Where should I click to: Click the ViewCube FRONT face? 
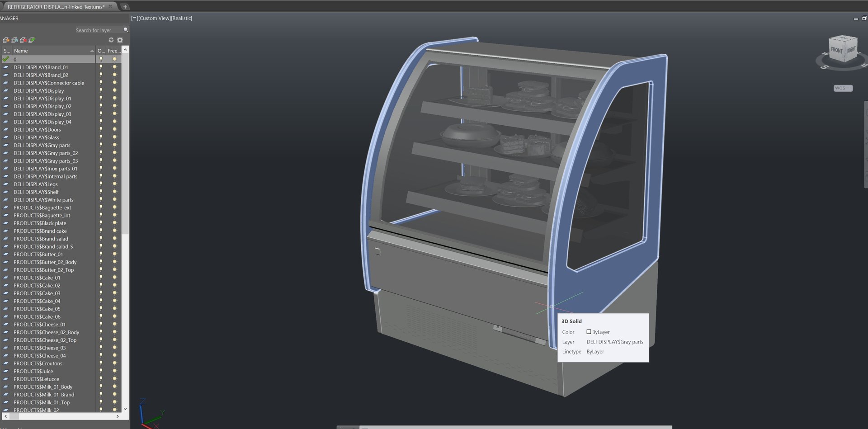[837, 50]
